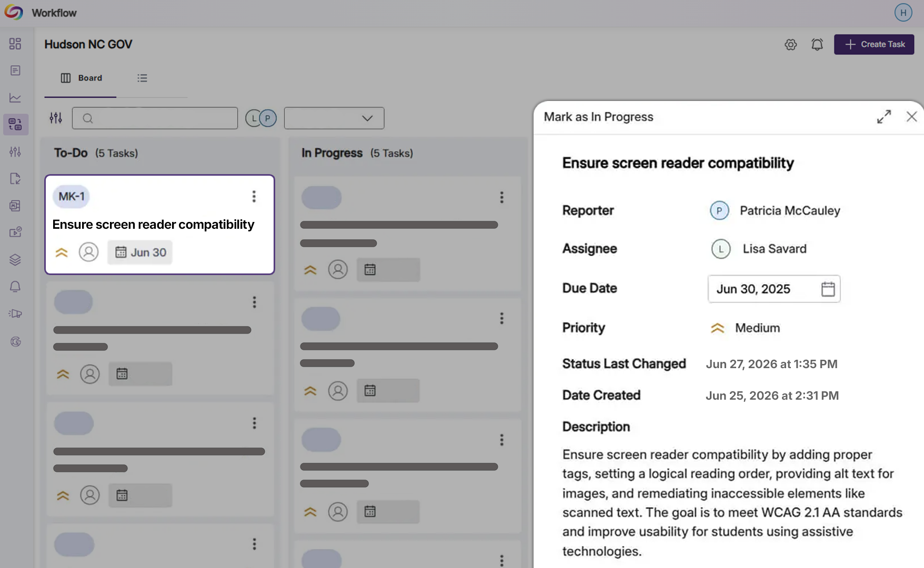Click the Medium priority value
Screen dimensions: 924x568
tap(745, 328)
